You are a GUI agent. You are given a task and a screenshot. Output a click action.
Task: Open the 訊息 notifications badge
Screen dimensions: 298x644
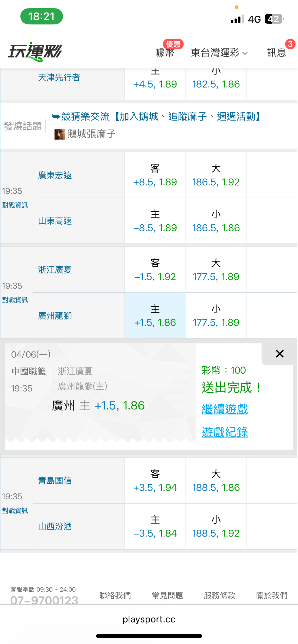tap(277, 52)
